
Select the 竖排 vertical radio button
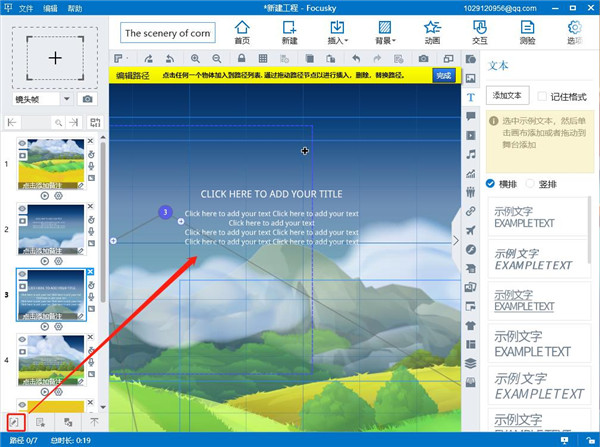530,184
